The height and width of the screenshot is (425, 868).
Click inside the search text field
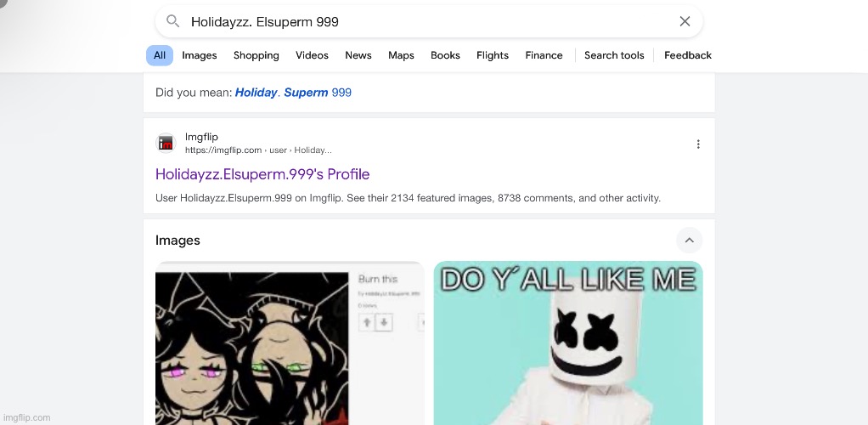(x=429, y=21)
